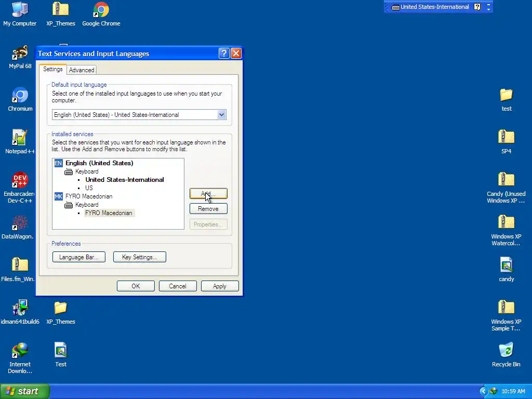Click the system tray network icon
The width and height of the screenshot is (532, 399).
pos(494,391)
